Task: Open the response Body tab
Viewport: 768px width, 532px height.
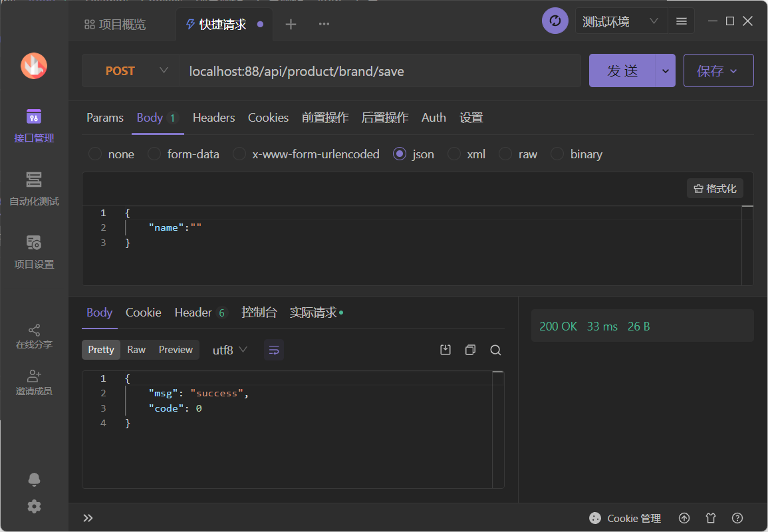Action: (100, 313)
